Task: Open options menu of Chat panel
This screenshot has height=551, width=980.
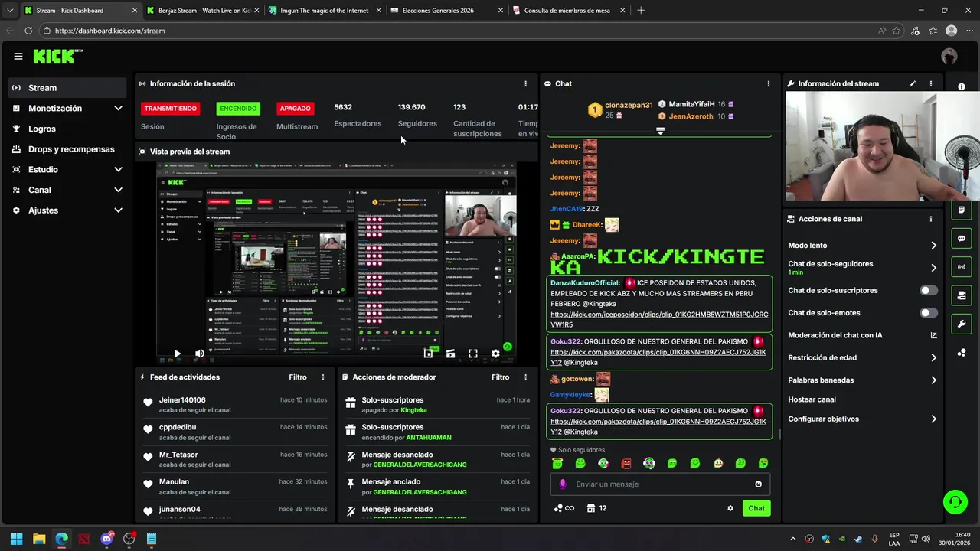Action: (x=769, y=83)
